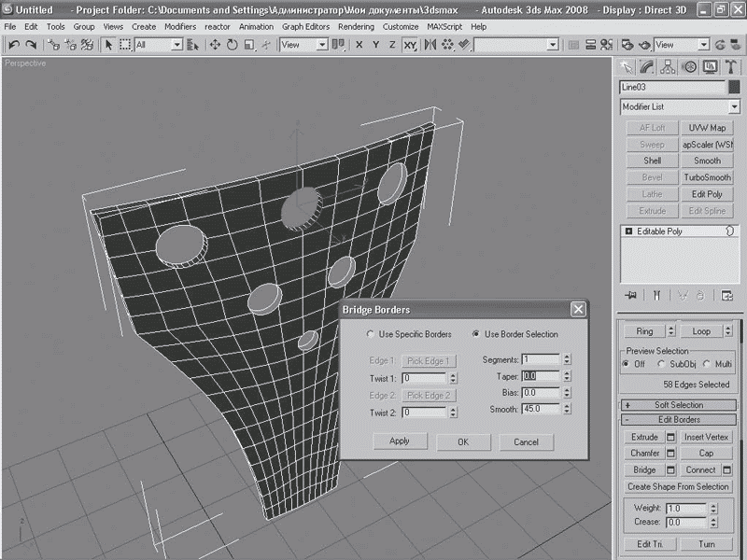Open the Hierarchy command panel tab
Screen dimensions: 747x560
(x=669, y=67)
